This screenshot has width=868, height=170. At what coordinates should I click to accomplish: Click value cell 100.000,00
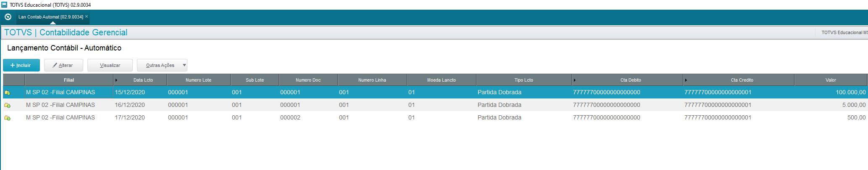tap(850, 92)
